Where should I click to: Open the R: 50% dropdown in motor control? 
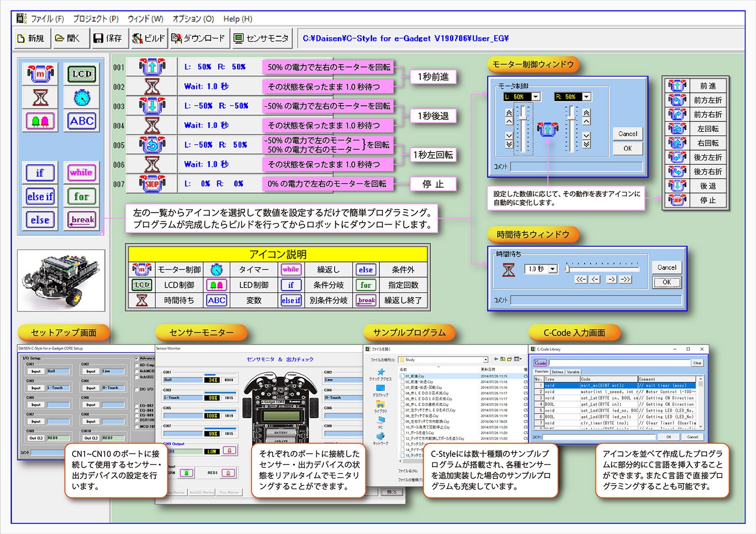(x=587, y=97)
